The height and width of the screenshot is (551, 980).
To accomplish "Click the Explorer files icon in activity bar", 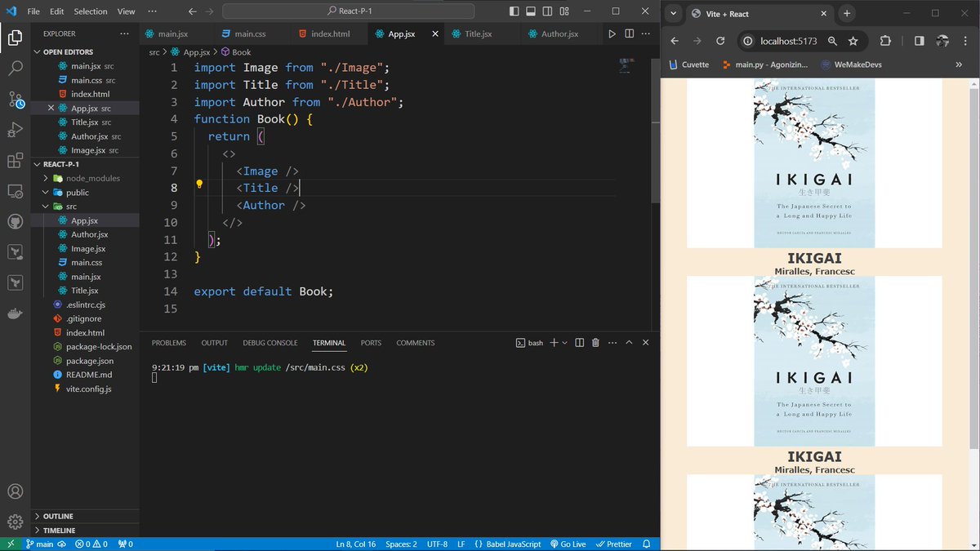I will [15, 38].
